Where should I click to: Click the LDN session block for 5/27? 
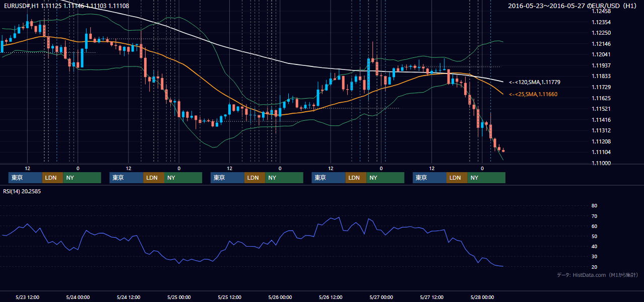tap(457, 178)
